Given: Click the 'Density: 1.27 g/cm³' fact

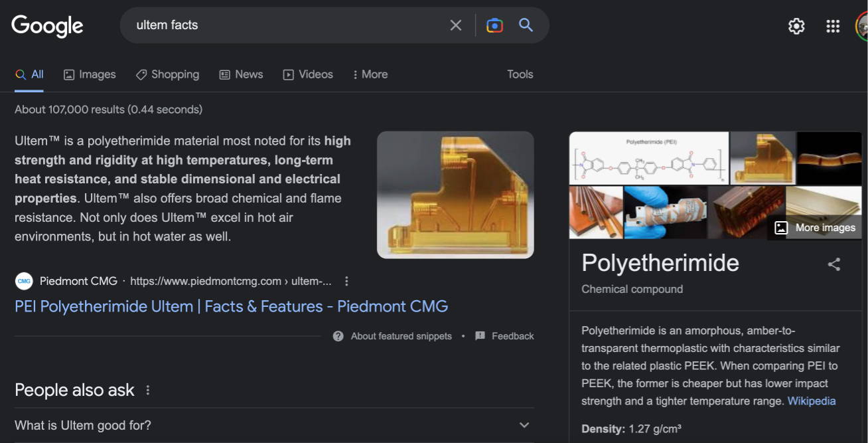Looking at the screenshot, I should (x=632, y=428).
